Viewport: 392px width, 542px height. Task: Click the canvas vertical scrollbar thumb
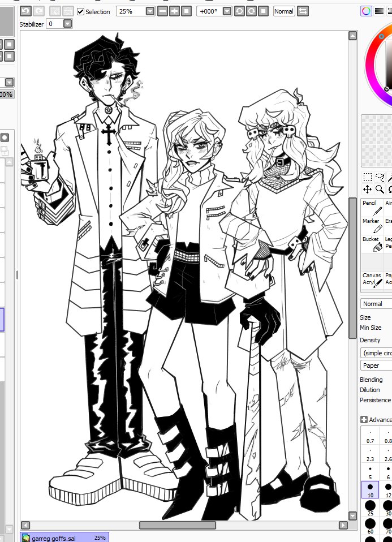[352, 268]
